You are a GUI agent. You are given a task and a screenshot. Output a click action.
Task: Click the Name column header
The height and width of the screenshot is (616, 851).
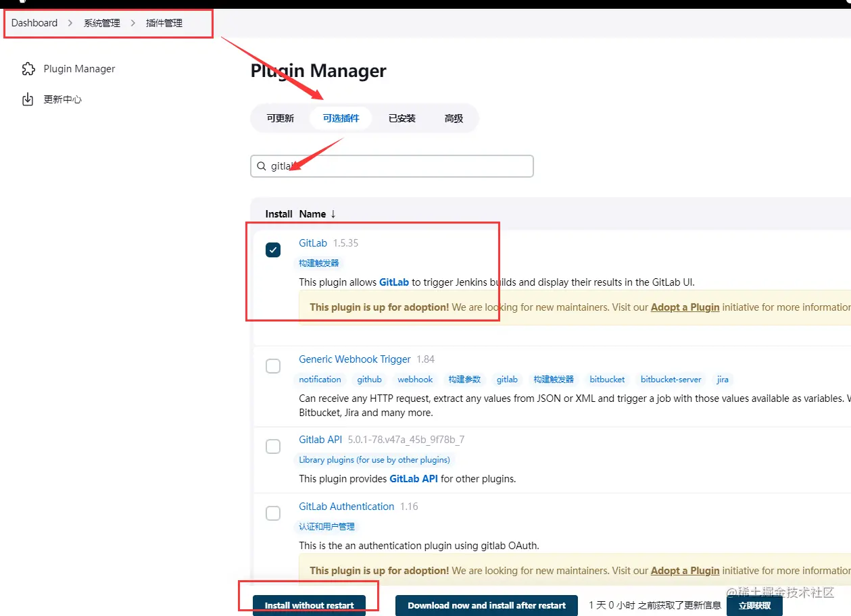point(312,214)
